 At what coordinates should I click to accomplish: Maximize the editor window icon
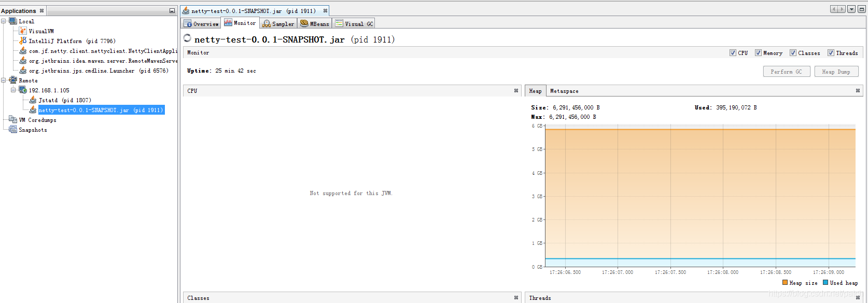(862, 9)
